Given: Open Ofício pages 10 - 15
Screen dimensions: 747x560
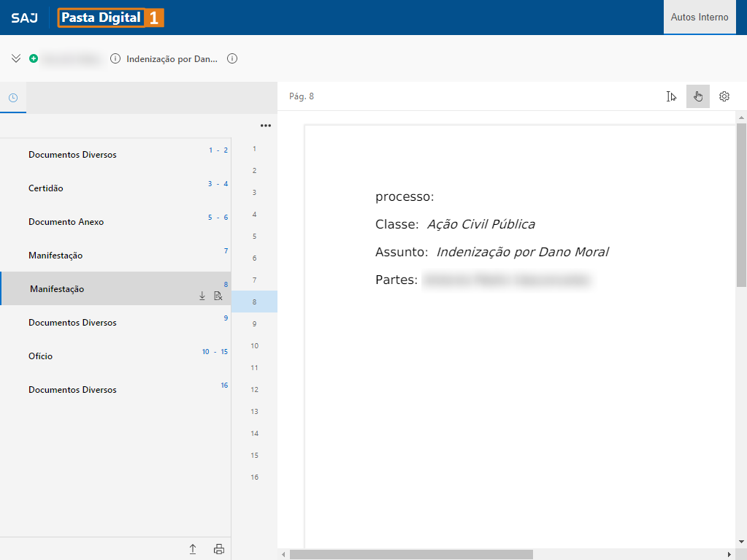Looking at the screenshot, I should (115, 356).
